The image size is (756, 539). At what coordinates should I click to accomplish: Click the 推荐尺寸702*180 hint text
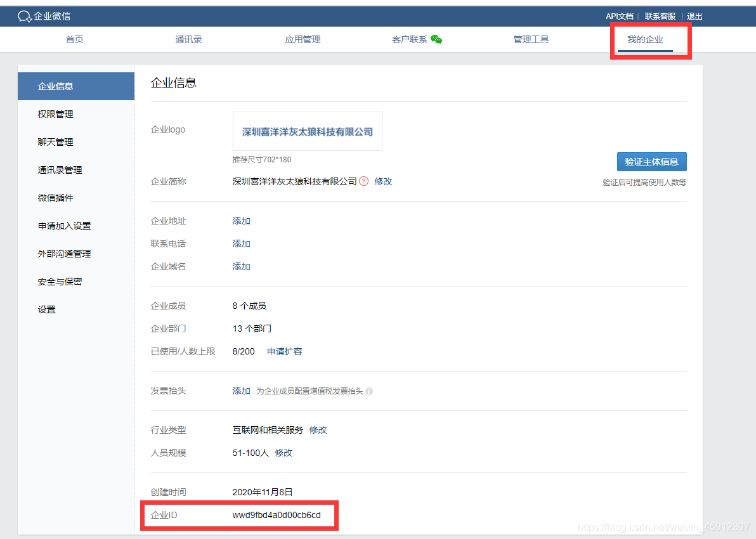point(262,160)
